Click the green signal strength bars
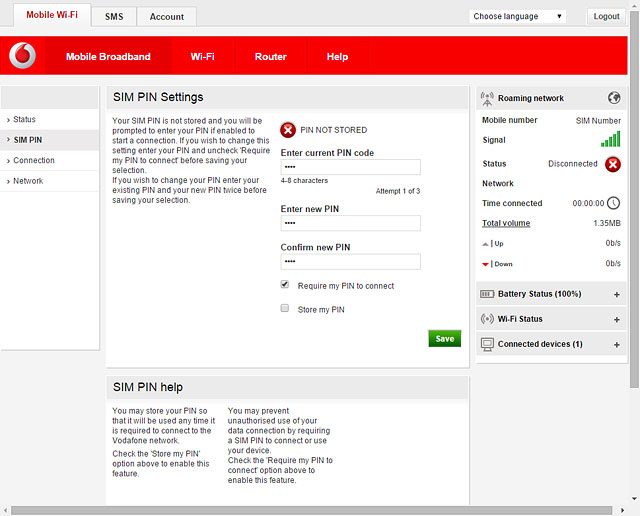This screenshot has height=516, width=640. 610,140
